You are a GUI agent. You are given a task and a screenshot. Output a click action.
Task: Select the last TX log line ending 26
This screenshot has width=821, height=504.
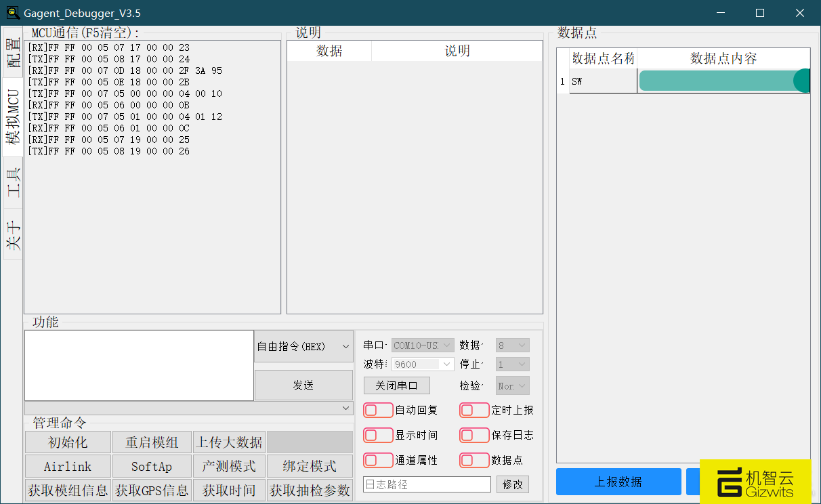(108, 151)
